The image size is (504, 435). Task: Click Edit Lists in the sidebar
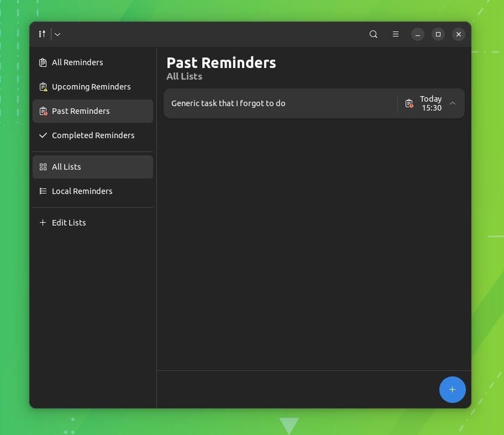tap(69, 222)
